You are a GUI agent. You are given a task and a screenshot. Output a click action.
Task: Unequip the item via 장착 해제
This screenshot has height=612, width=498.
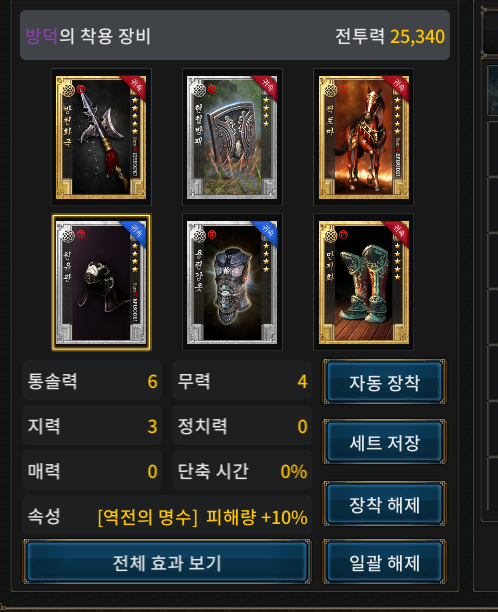tap(384, 503)
